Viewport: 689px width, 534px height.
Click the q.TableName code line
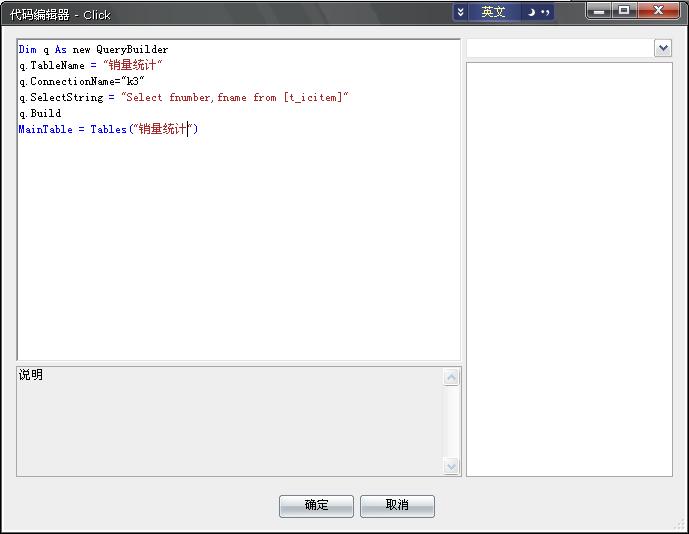coord(91,65)
